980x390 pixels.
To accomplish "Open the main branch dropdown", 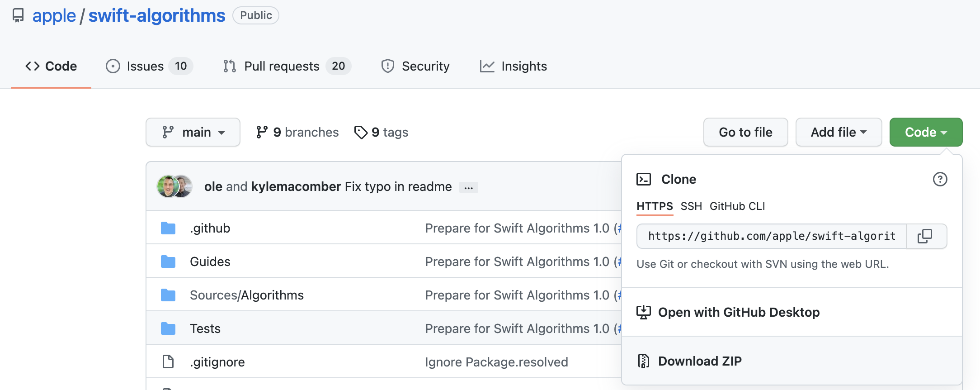I will click(x=193, y=132).
